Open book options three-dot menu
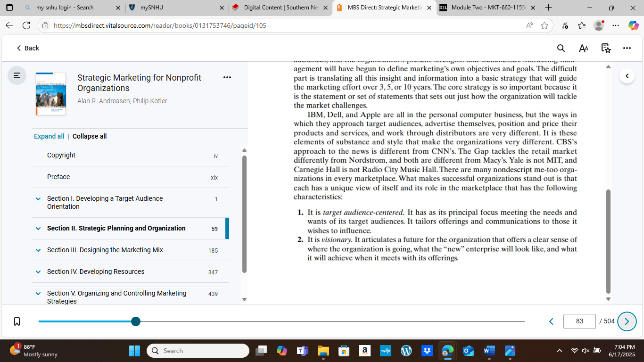The width and height of the screenshot is (644, 362). [227, 77]
